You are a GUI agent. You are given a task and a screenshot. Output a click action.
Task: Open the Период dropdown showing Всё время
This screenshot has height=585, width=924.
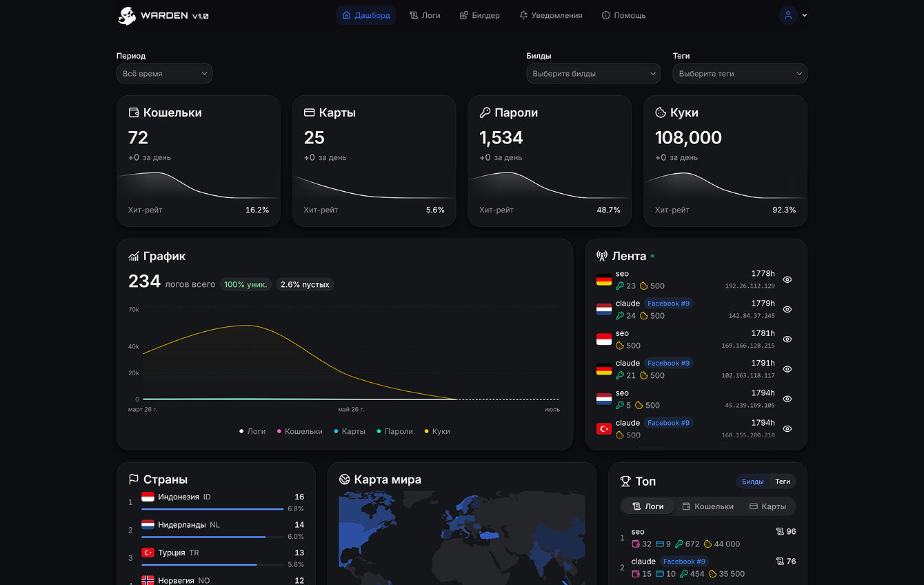pyautogui.click(x=165, y=73)
